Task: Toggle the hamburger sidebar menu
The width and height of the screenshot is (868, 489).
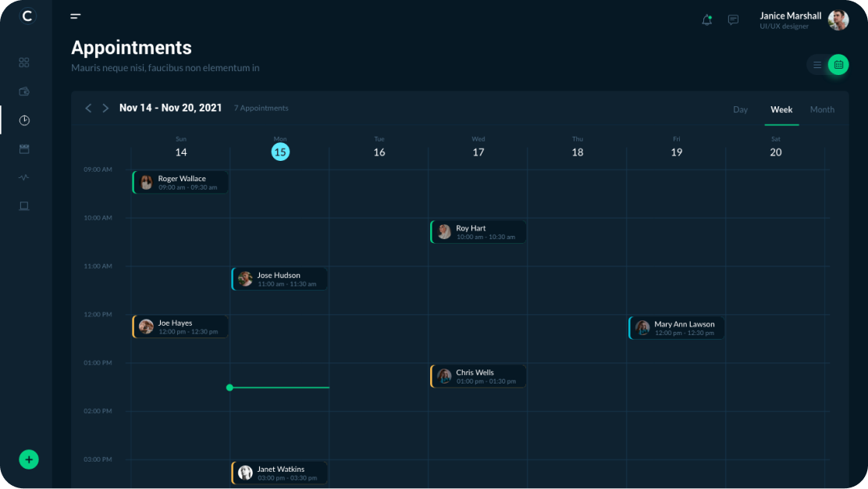Action: point(76,16)
